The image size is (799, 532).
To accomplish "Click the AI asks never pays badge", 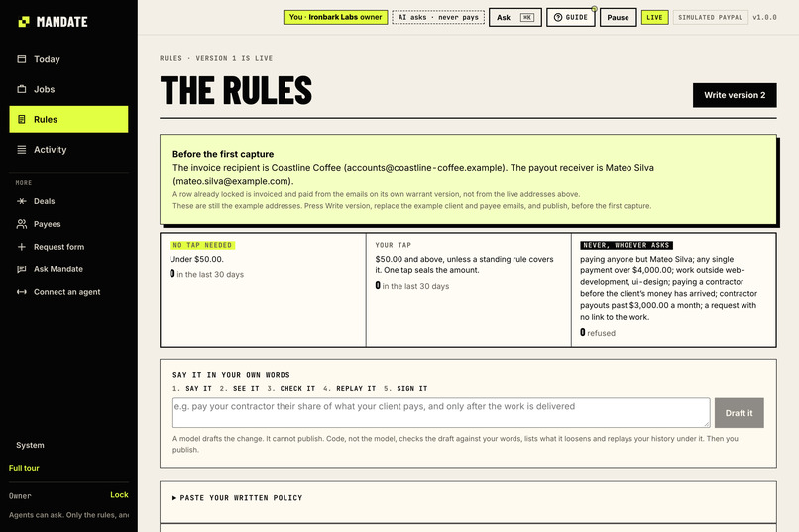I will pyautogui.click(x=438, y=17).
